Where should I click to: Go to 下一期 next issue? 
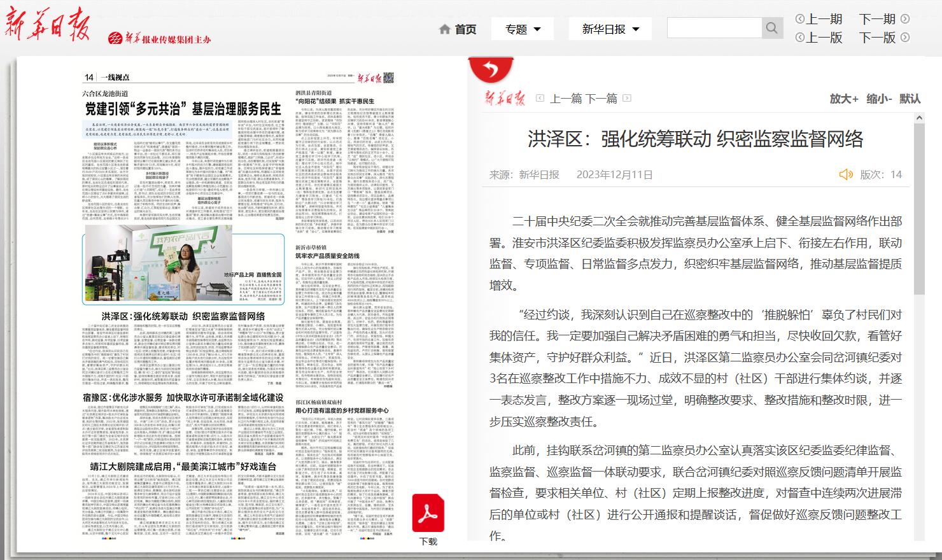[x=878, y=19]
